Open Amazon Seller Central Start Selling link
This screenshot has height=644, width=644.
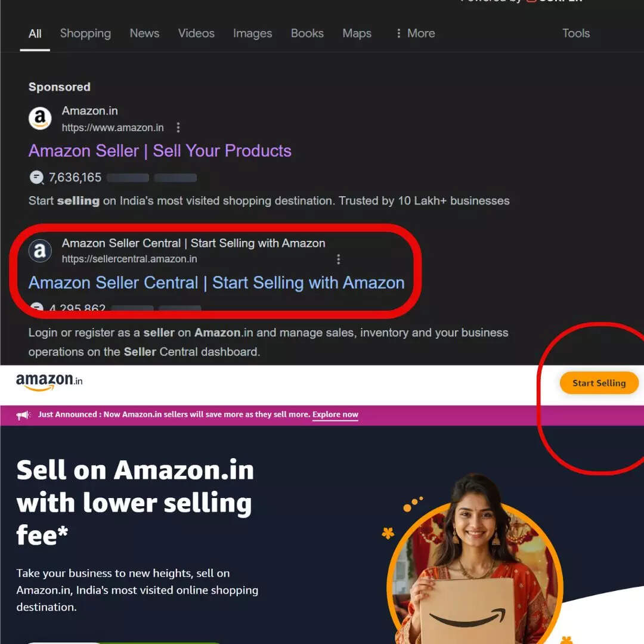pos(216,283)
